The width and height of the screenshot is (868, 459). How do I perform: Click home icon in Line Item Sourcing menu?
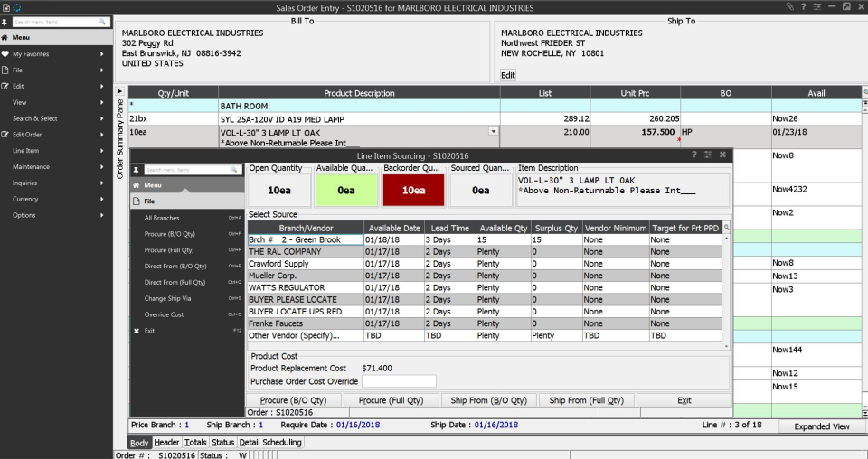tap(137, 185)
